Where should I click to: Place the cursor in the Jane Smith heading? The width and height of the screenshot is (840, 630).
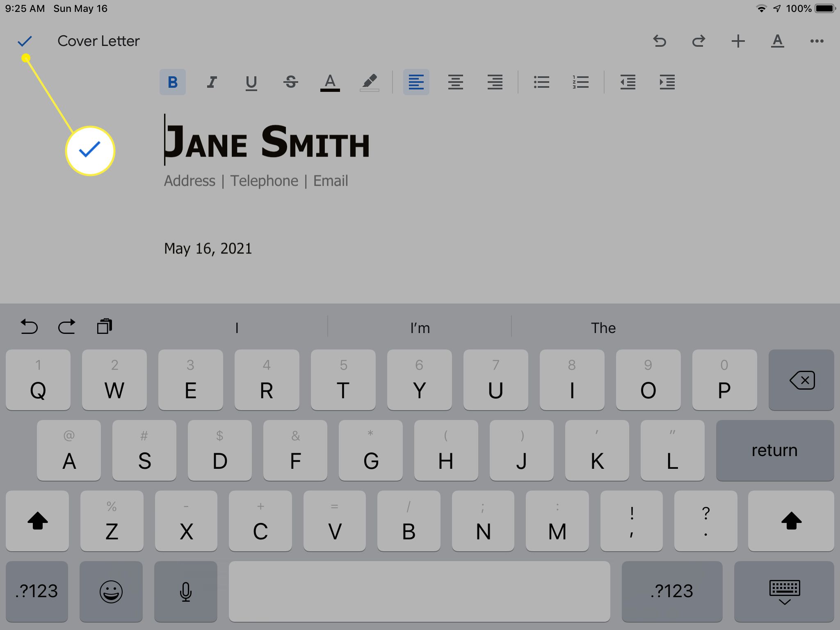[x=267, y=142]
